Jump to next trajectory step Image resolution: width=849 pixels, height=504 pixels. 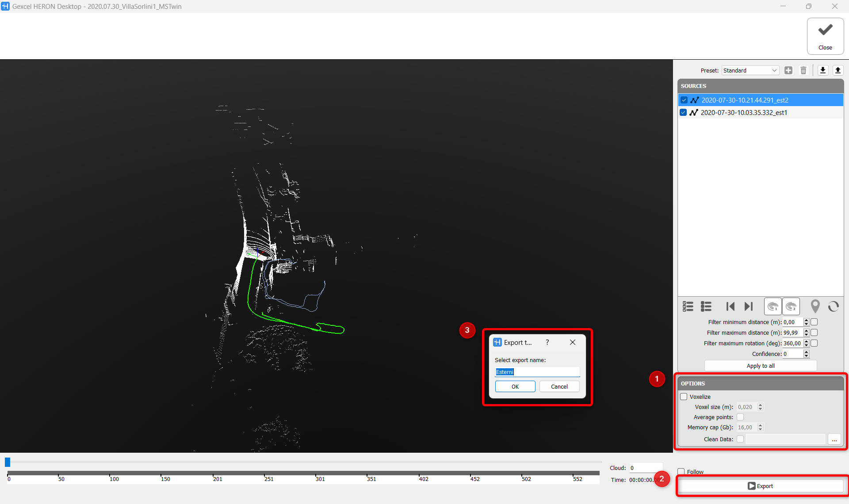(x=748, y=306)
